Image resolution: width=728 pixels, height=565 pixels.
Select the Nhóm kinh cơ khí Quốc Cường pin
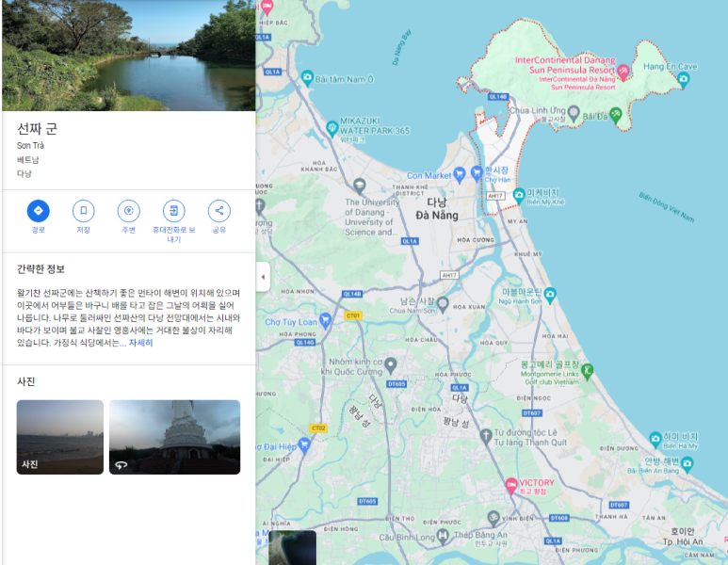click(391, 365)
